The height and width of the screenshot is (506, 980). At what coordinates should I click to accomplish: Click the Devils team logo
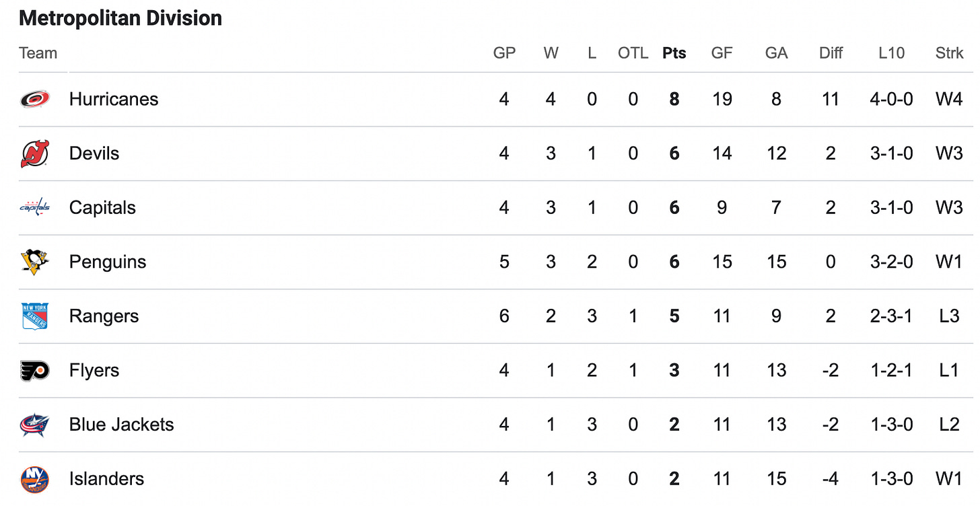point(34,153)
